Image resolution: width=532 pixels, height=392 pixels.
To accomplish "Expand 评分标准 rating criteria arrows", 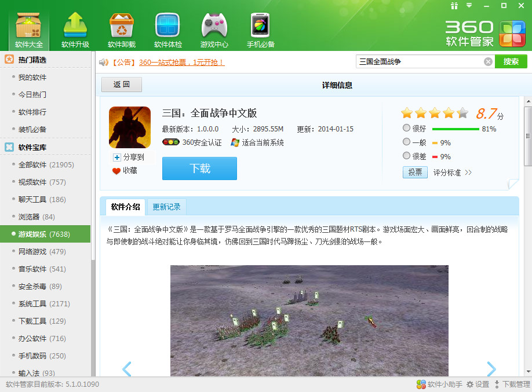I will tap(468, 173).
